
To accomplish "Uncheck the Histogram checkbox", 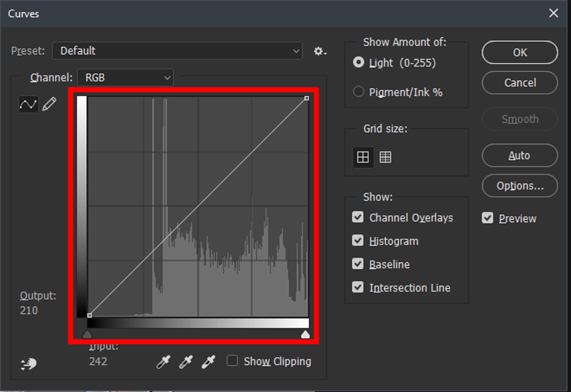I will tap(358, 241).
